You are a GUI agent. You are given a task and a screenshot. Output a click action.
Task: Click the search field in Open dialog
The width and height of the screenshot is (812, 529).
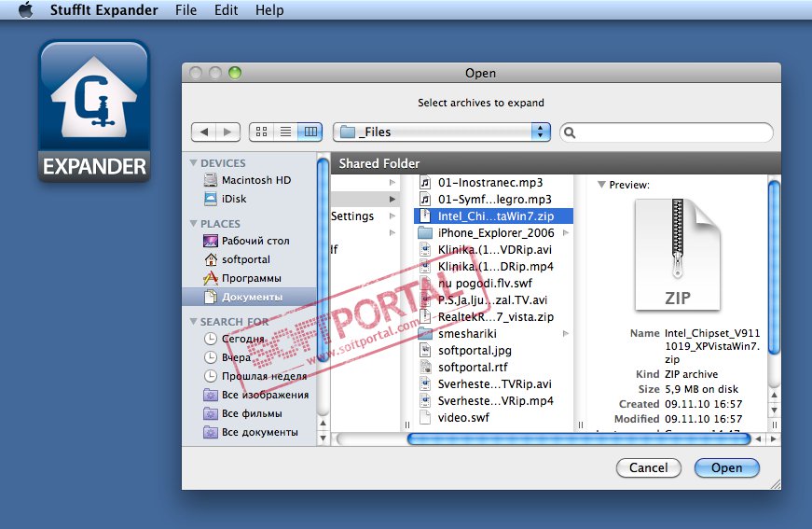[x=667, y=132]
